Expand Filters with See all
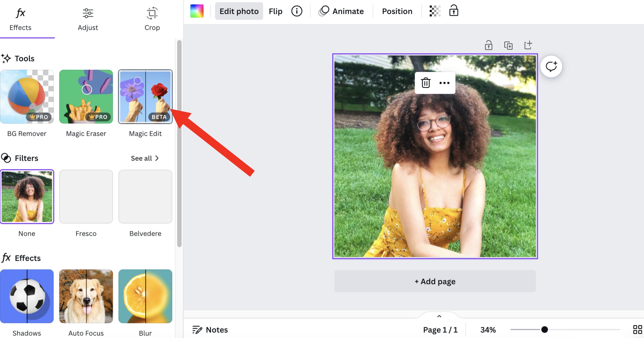This screenshot has height=338, width=644. [145, 158]
